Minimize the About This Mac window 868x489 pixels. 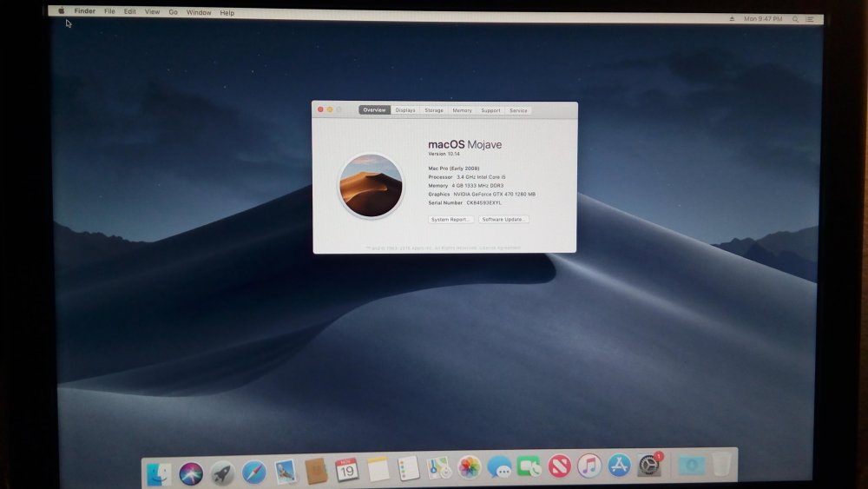pyautogui.click(x=330, y=109)
